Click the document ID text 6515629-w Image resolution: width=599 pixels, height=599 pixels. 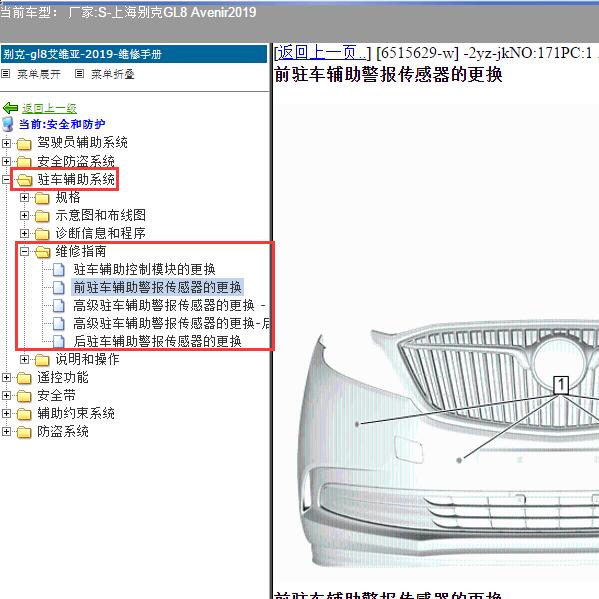417,53
